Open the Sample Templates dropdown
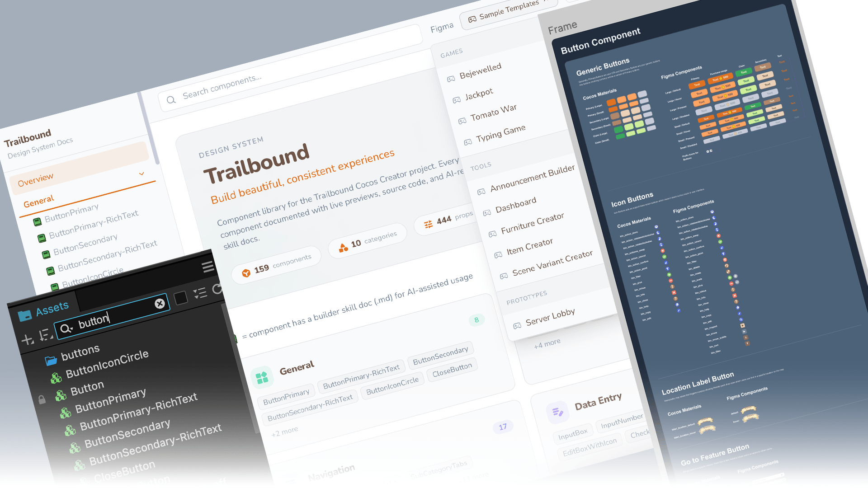Screen dimensions: 868x488 [x=509, y=11]
